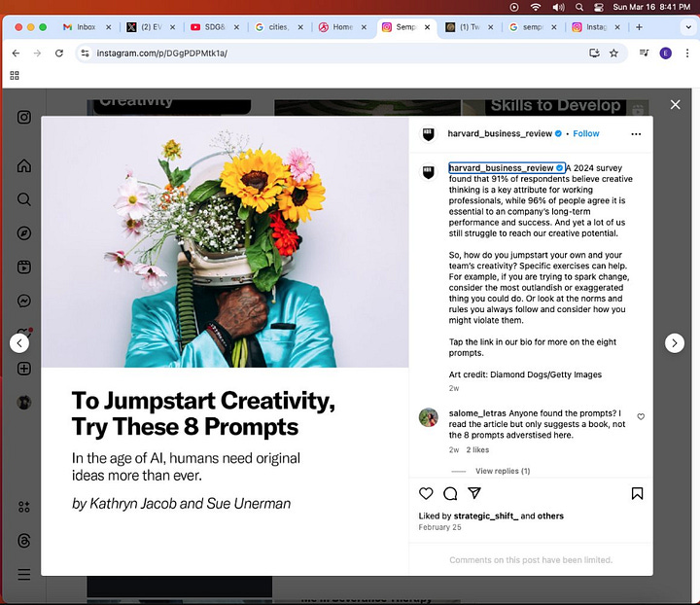700x605 pixels.
Task: Open More hamburger menu in sidebar
Action: pos(24,574)
